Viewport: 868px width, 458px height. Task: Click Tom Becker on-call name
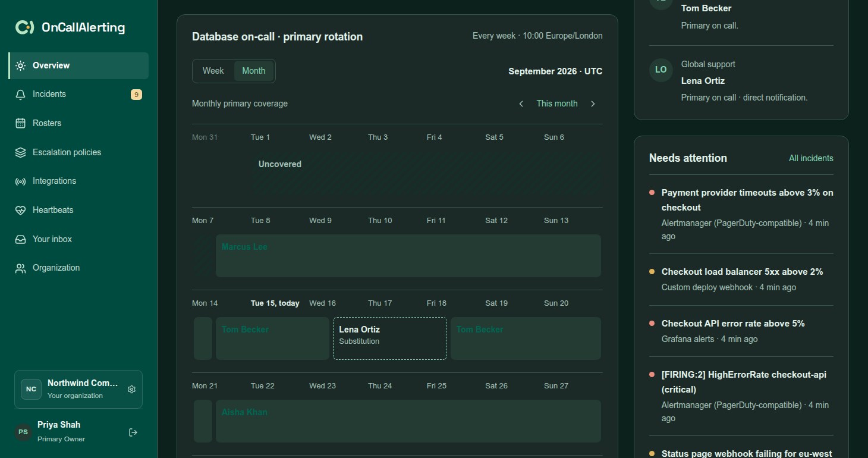pos(706,8)
